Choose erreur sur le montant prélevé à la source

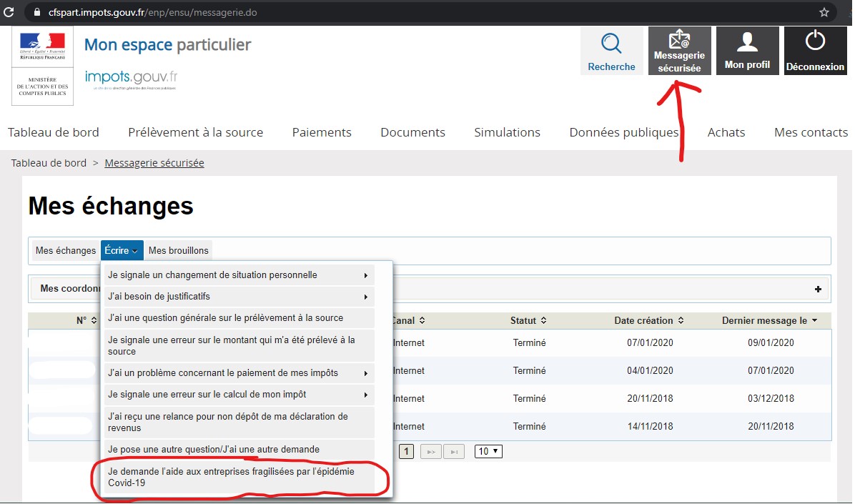click(x=239, y=345)
